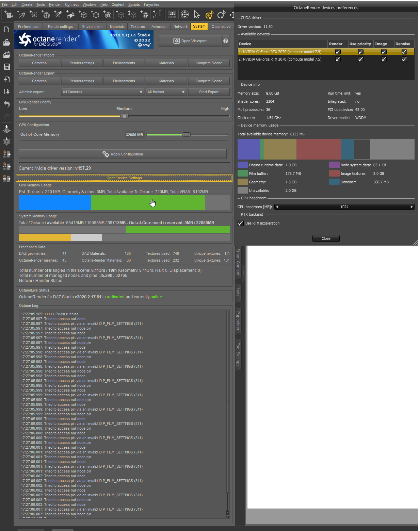Open the Tool Settings side tab
Viewport: 420px width, 531px height.
[x=238, y=354]
